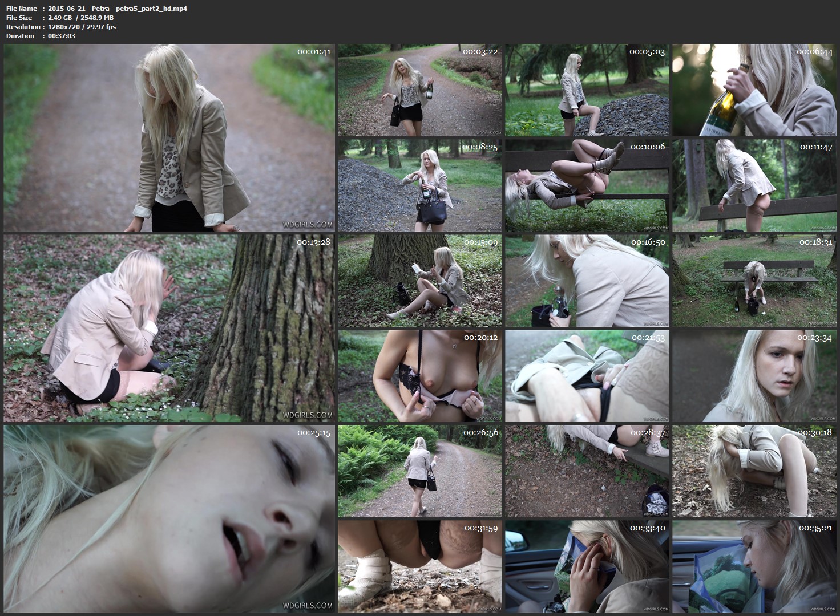Click the 00:01:41 timestamp label
Viewport: 840px width, 616px height.
[x=314, y=52]
